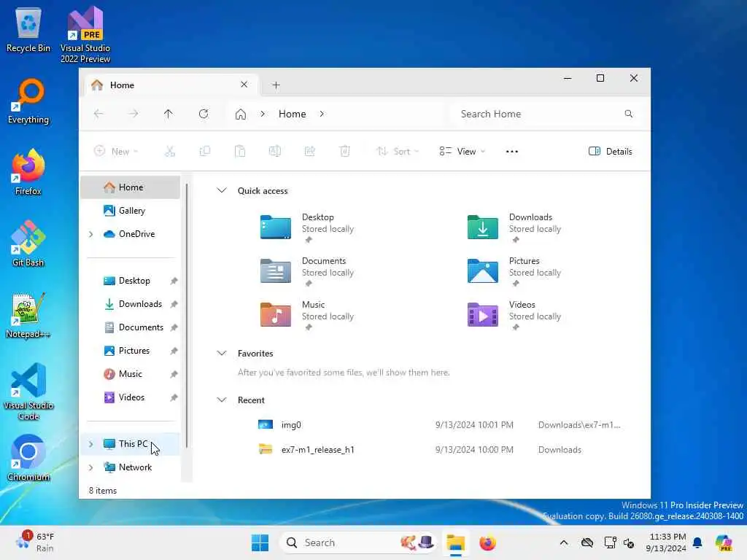Select Pictures in navigation pane

pyautogui.click(x=130, y=351)
